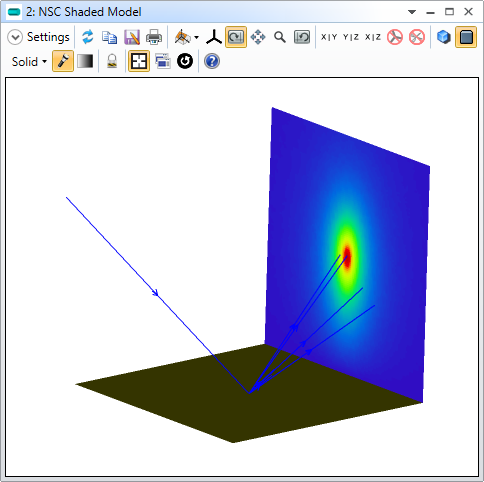Expand the Settings chevron button
484x482 pixels.
point(15,37)
